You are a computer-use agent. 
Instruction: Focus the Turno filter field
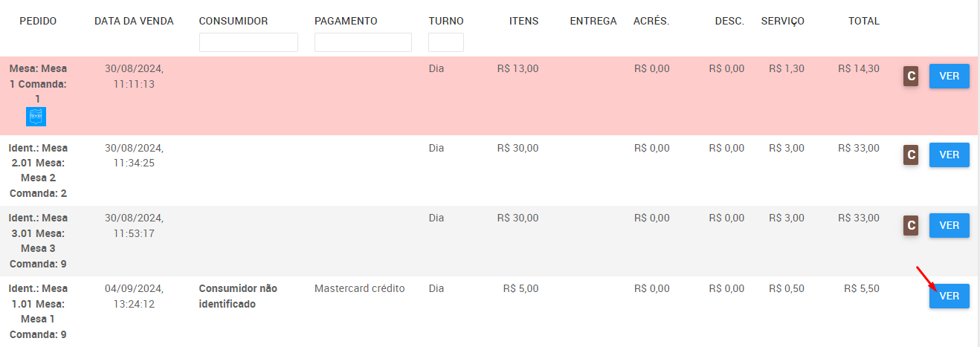446,42
